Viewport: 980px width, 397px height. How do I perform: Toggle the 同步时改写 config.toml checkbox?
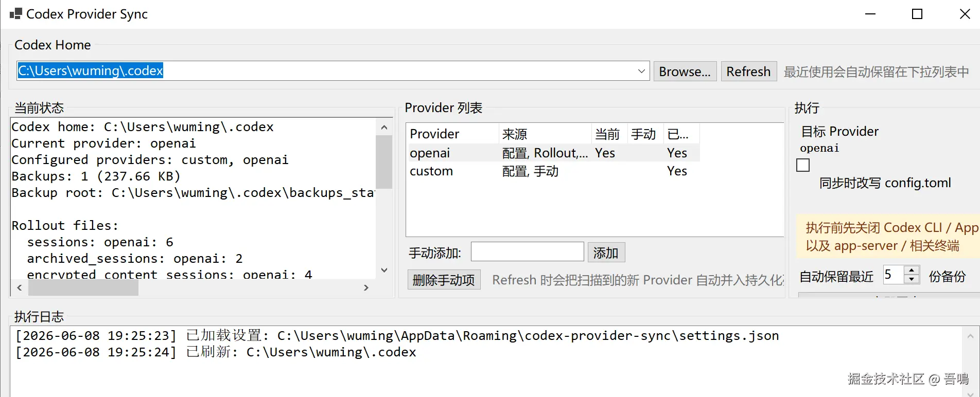803,165
